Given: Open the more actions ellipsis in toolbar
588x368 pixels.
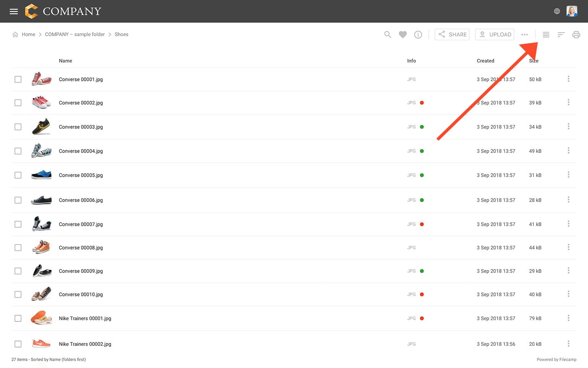Looking at the screenshot, I should click(524, 34).
